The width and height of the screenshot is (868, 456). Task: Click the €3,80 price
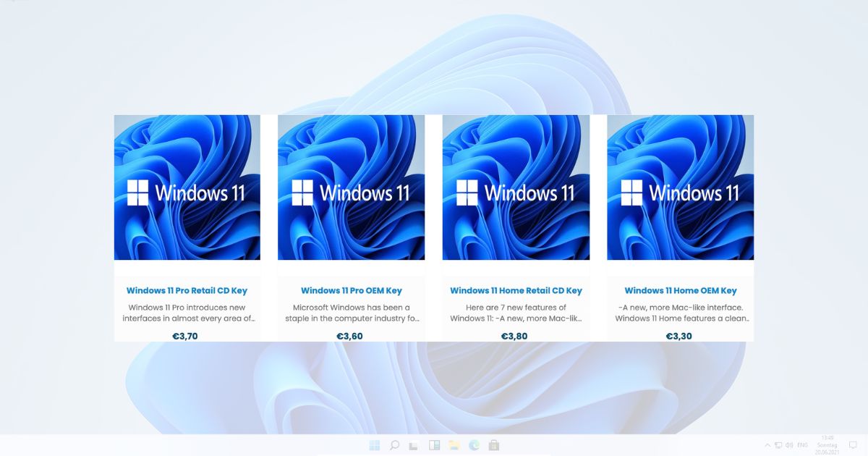[514, 336]
